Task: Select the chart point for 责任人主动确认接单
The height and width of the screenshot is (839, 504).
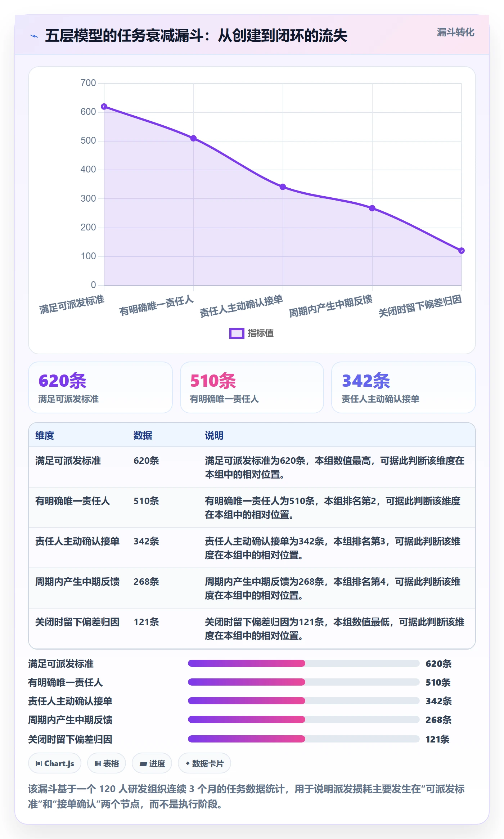Action: 283,187
